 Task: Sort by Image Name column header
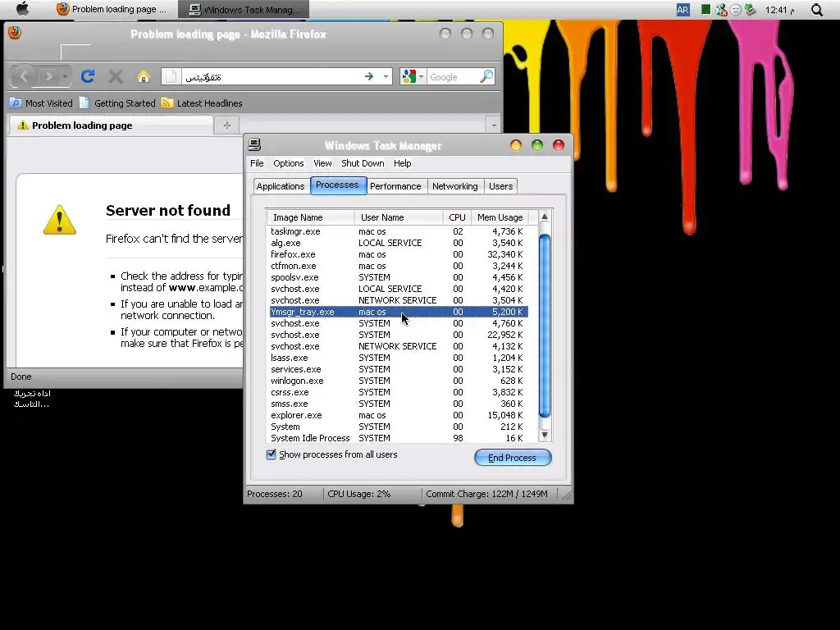[310, 217]
